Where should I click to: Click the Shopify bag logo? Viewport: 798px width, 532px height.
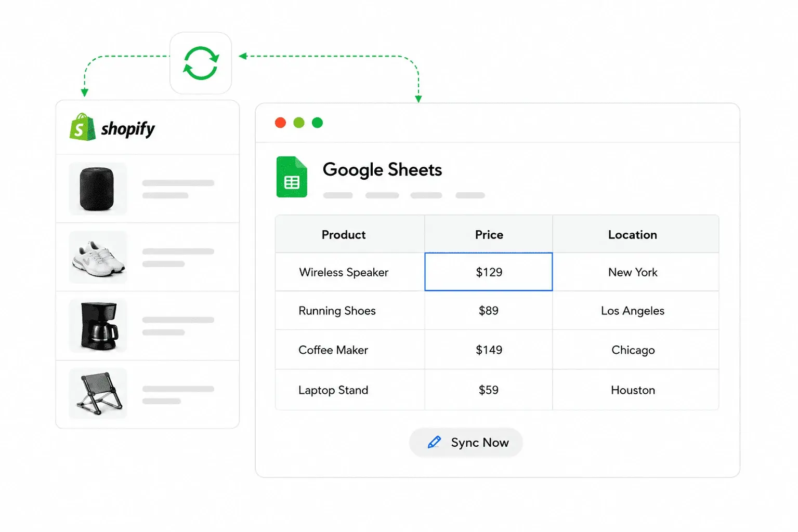click(x=82, y=127)
